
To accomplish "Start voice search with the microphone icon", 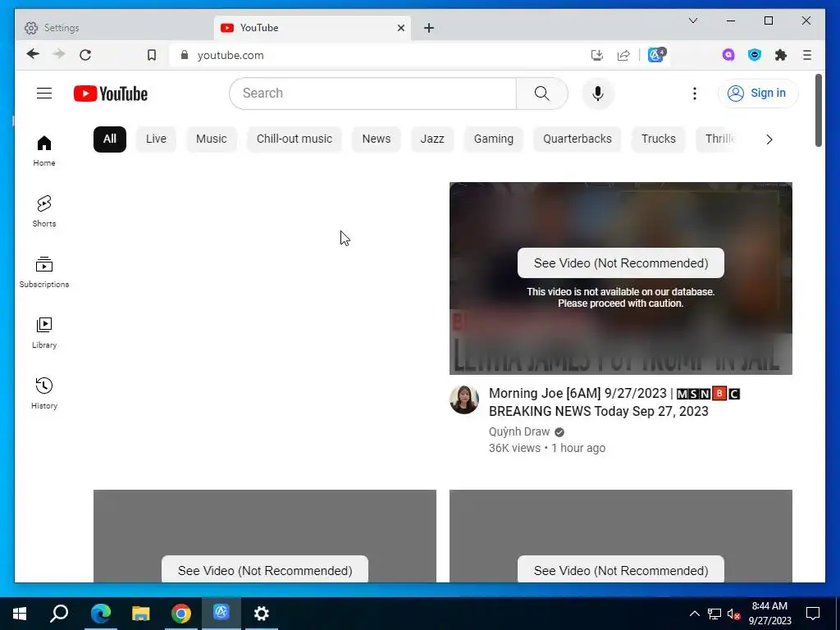I will (598, 94).
